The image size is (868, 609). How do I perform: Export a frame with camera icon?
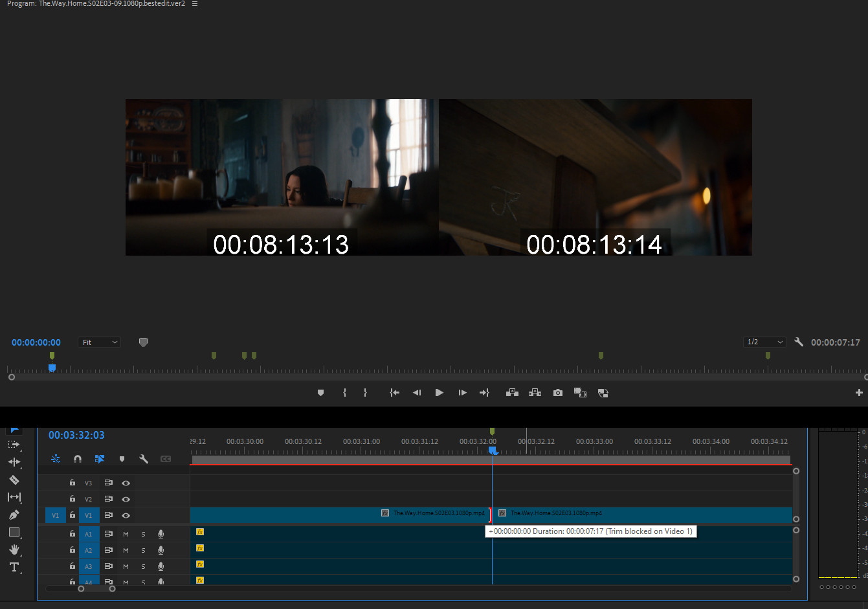click(558, 393)
